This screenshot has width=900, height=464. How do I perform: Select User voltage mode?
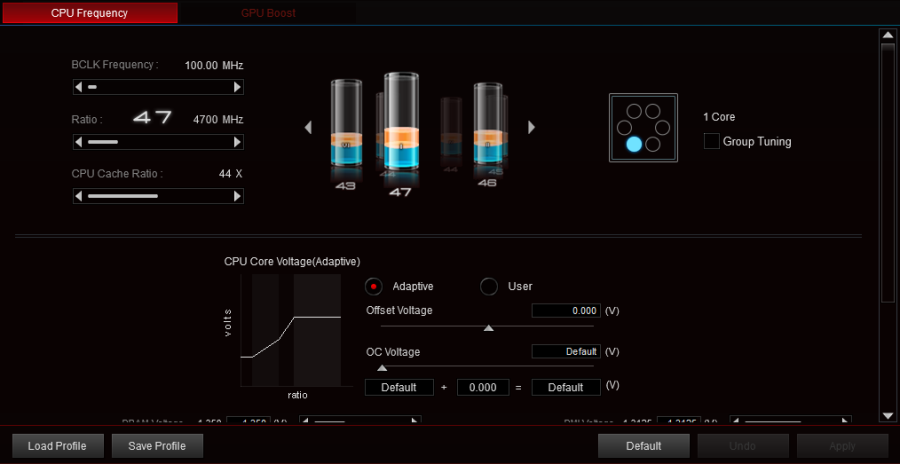click(489, 286)
